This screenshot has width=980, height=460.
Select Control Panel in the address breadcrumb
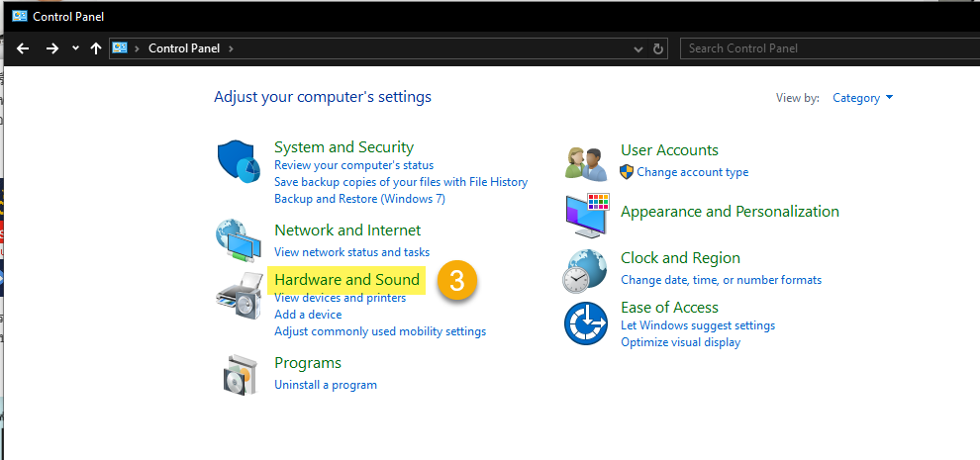(184, 48)
